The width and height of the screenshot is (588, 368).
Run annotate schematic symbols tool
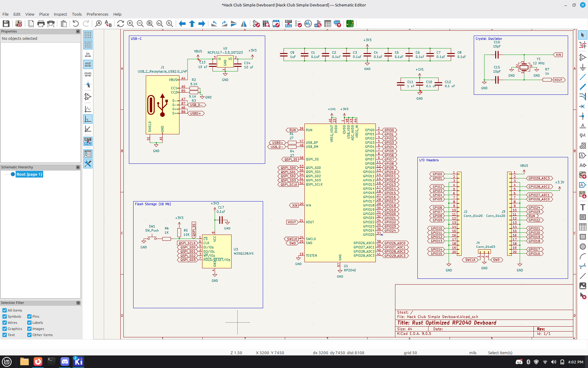click(288, 24)
